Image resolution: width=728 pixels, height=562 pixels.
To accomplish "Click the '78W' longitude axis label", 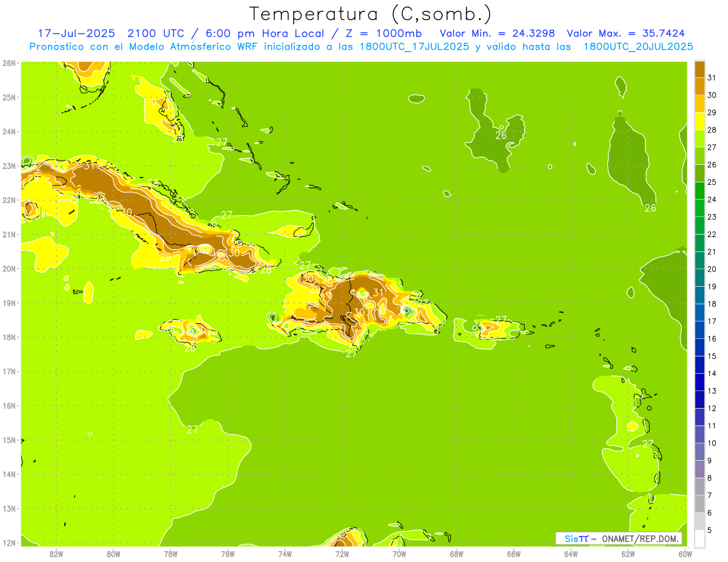I will (170, 554).
